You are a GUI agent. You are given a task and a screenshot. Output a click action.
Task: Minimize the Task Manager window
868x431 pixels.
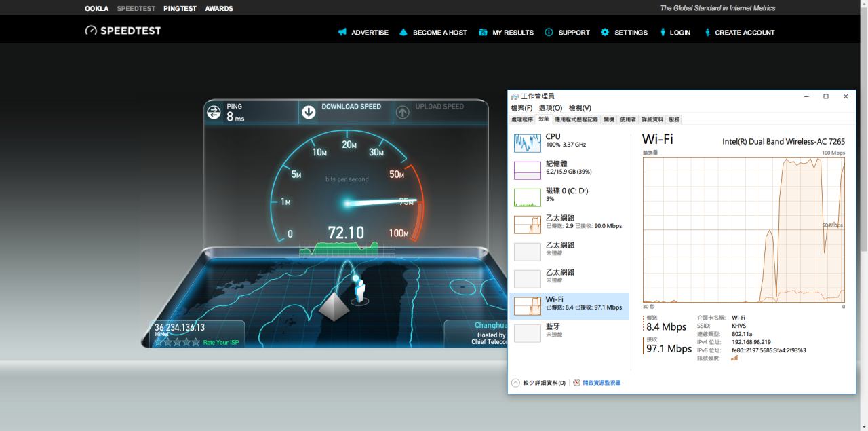pyautogui.click(x=806, y=96)
